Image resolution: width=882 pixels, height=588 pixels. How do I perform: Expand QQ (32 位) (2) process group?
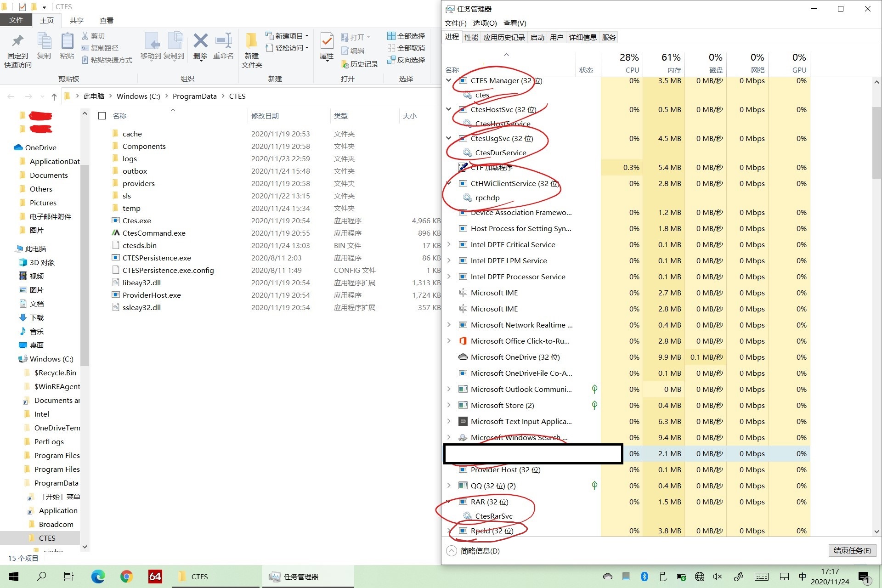point(449,486)
